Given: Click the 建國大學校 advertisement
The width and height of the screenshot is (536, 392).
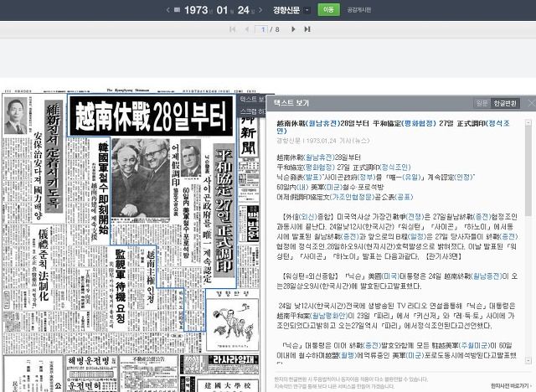Looking at the screenshot, I should tap(227, 385).
